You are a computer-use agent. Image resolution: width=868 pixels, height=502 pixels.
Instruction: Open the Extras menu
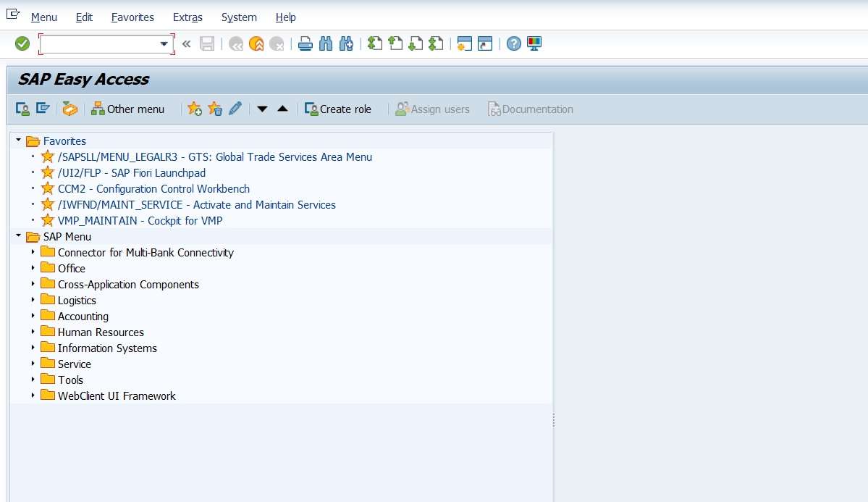tap(187, 17)
